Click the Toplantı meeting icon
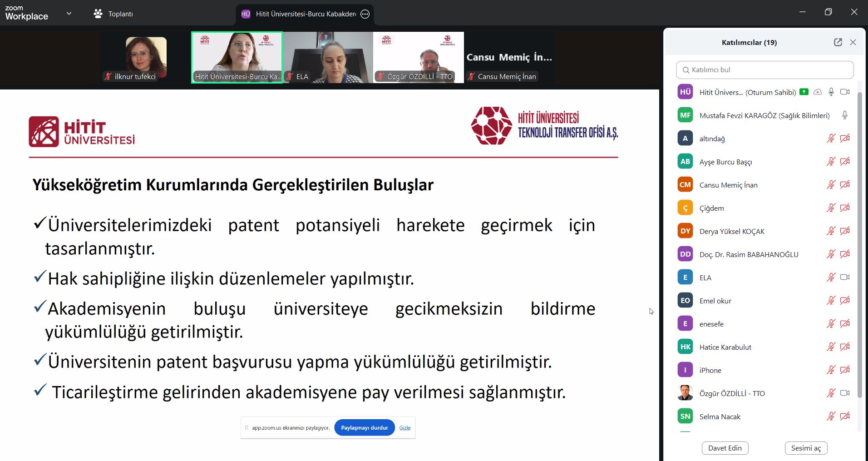This screenshot has width=868, height=461. 98,14
